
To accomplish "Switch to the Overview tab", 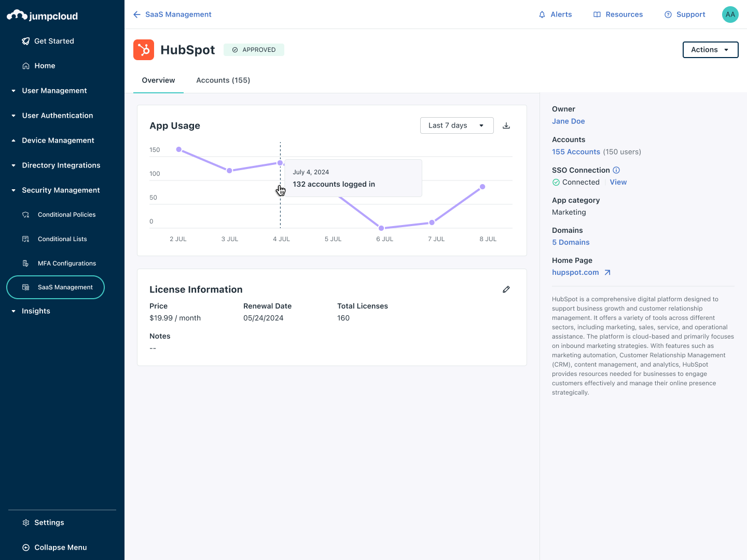I will tap(158, 80).
